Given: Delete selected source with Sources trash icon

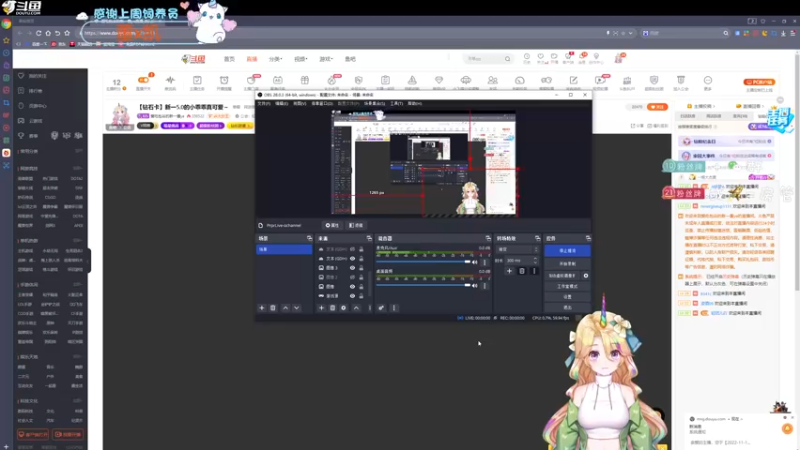Looking at the screenshot, I should [x=333, y=308].
